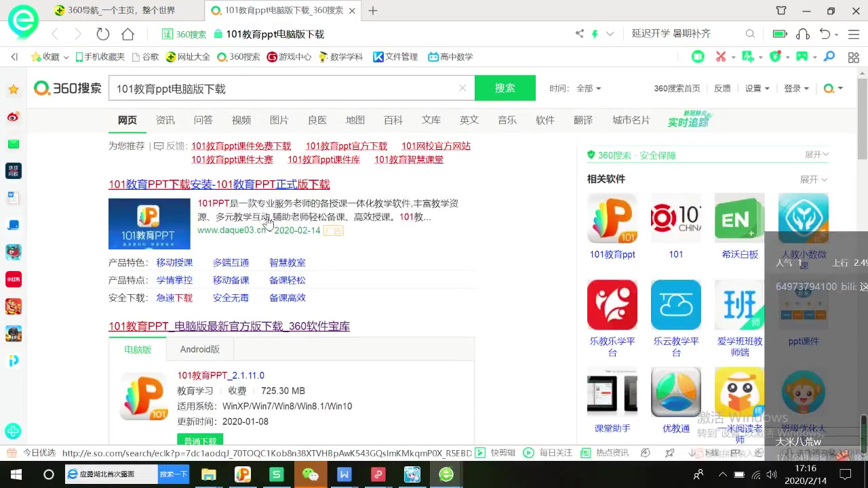868x488 pixels.
Task: Click the blue key password icon
Action: tap(829, 57)
